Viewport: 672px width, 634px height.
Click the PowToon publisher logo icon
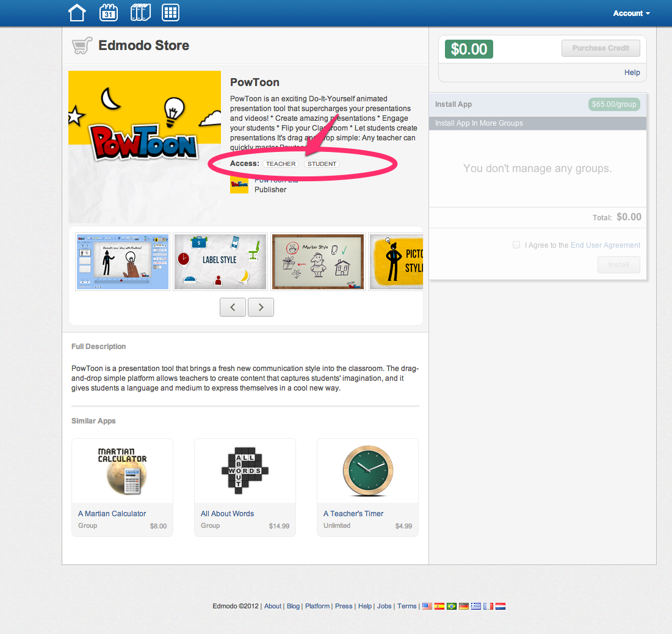click(x=239, y=185)
